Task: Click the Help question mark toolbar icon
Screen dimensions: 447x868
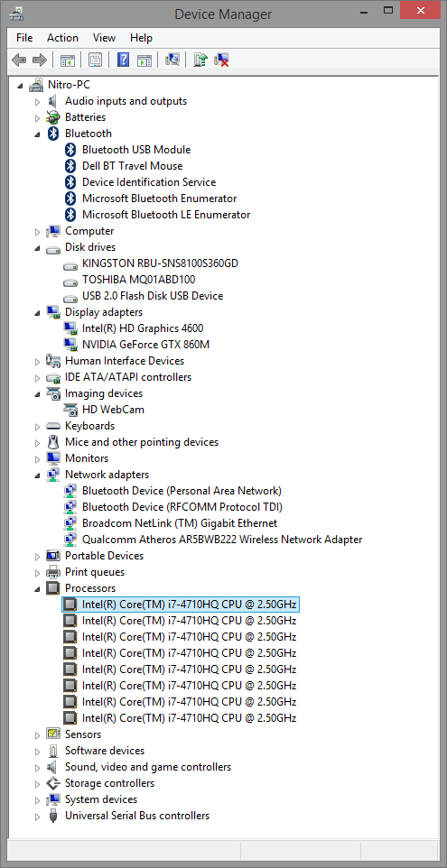Action: 123,60
